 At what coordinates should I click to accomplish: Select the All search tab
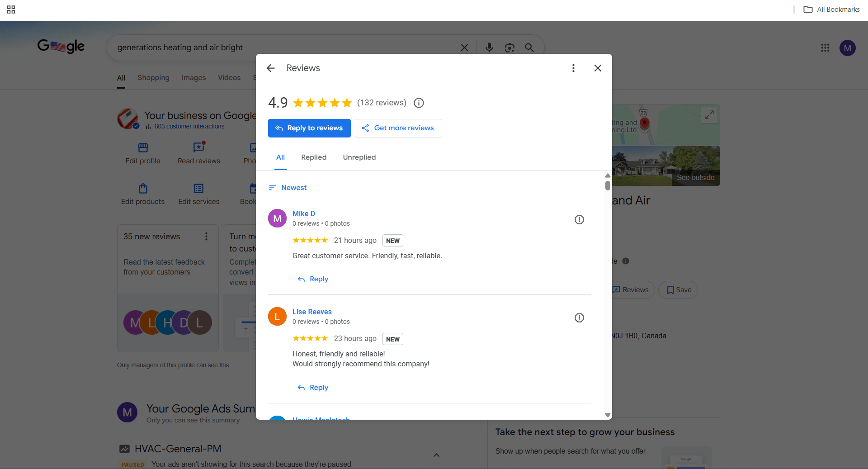(x=121, y=78)
